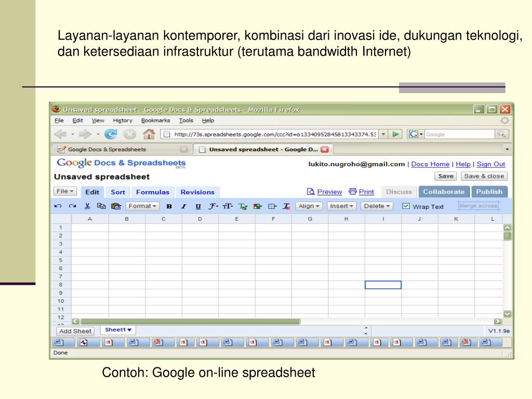Open Firefox Tools menu

pos(186,121)
